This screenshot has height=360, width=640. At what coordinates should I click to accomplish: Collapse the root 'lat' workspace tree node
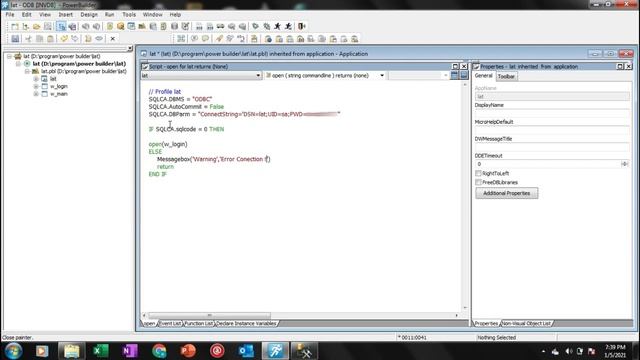coord(9,56)
